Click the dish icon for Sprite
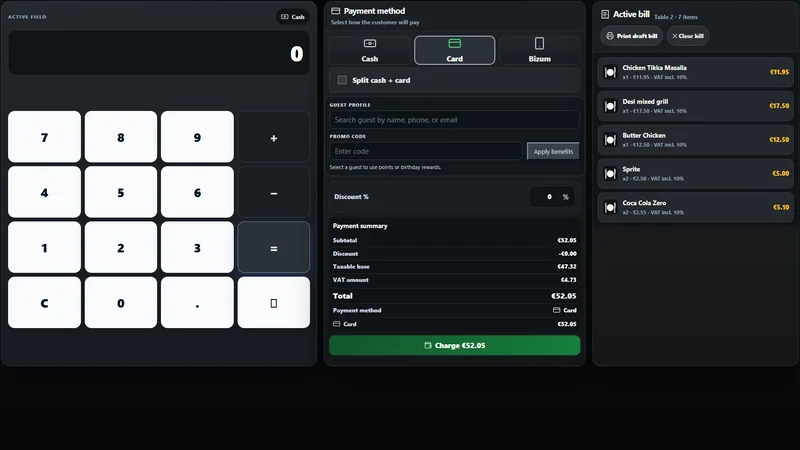This screenshot has height=450, width=800. [x=610, y=174]
